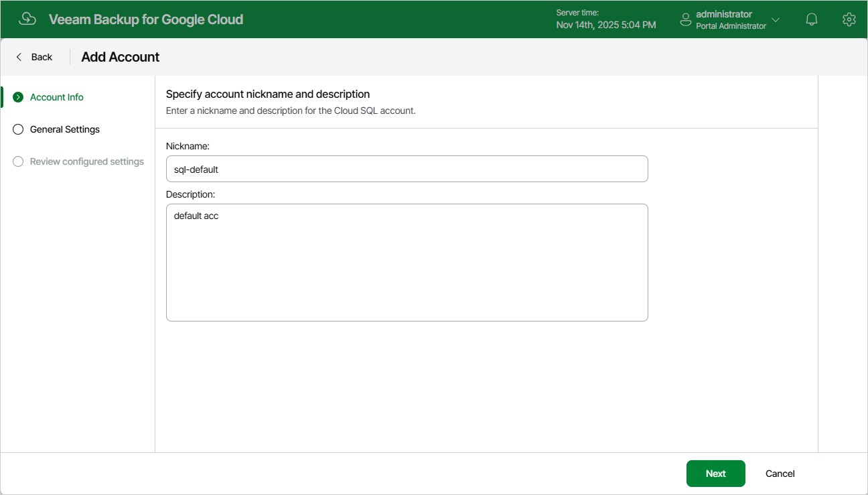Screen dimensions: 868x495
Task: Click the administrator username text
Action: (x=724, y=14)
